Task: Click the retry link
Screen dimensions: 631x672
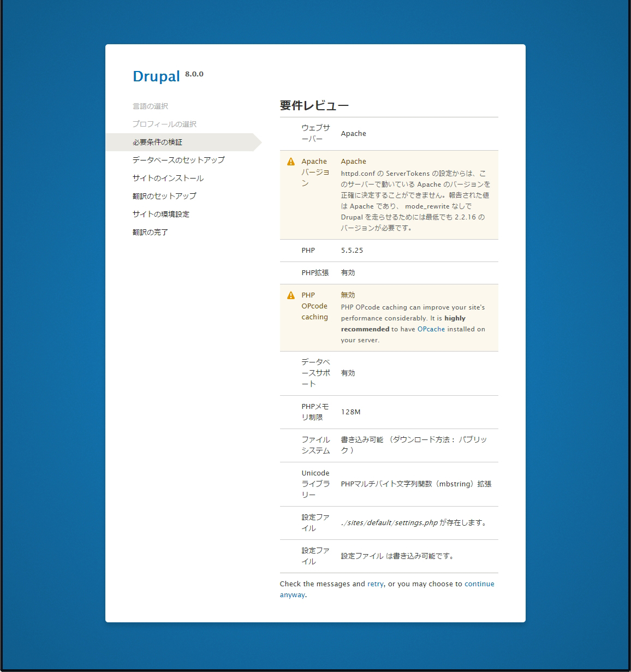Action: (375, 584)
